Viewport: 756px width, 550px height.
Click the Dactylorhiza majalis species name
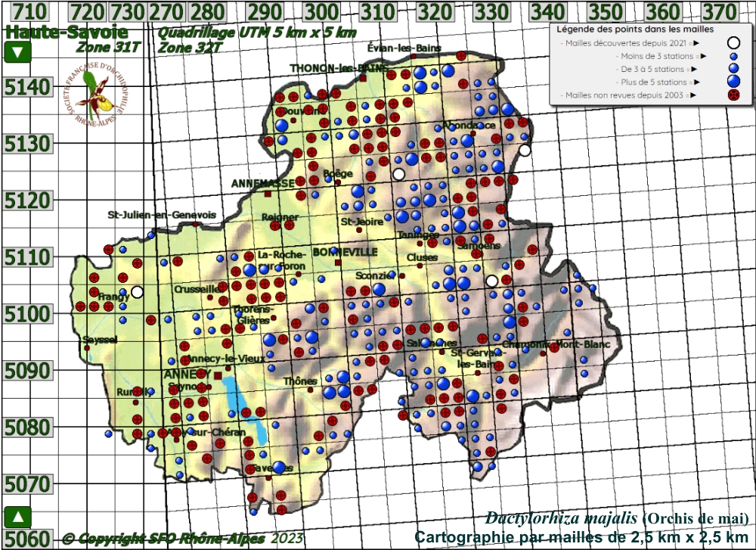click(x=562, y=519)
